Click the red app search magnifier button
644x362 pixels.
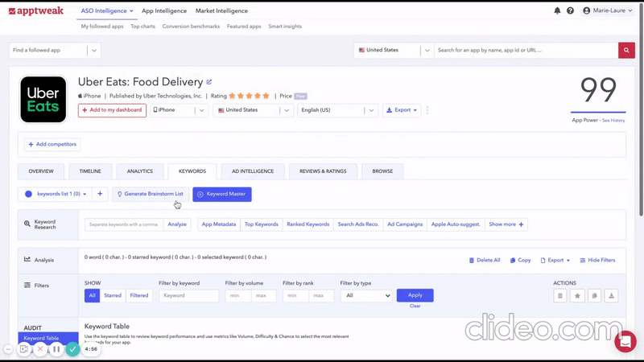pos(626,50)
